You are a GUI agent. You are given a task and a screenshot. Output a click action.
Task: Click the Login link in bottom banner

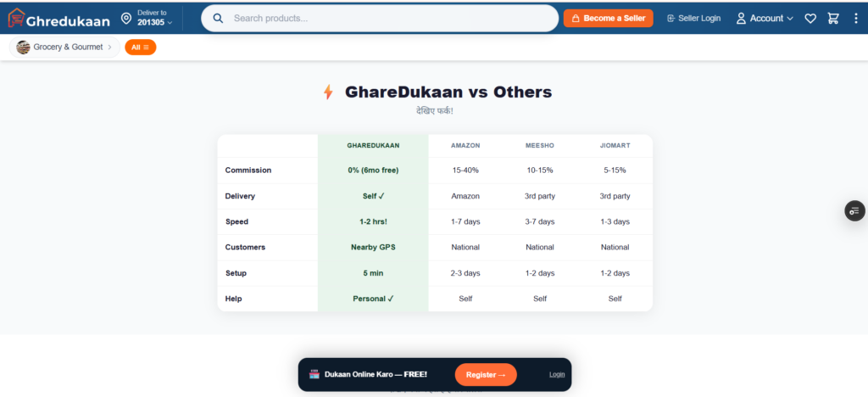coord(556,374)
